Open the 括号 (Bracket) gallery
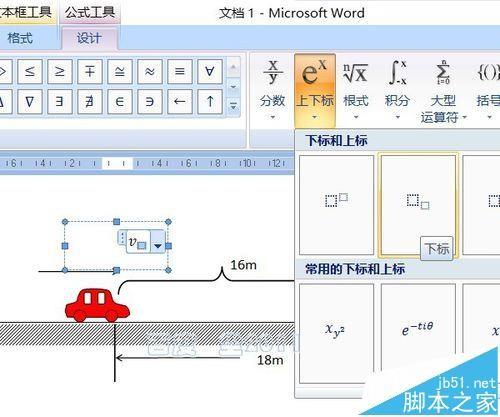The height and width of the screenshot is (417, 500). pyautogui.click(x=488, y=90)
